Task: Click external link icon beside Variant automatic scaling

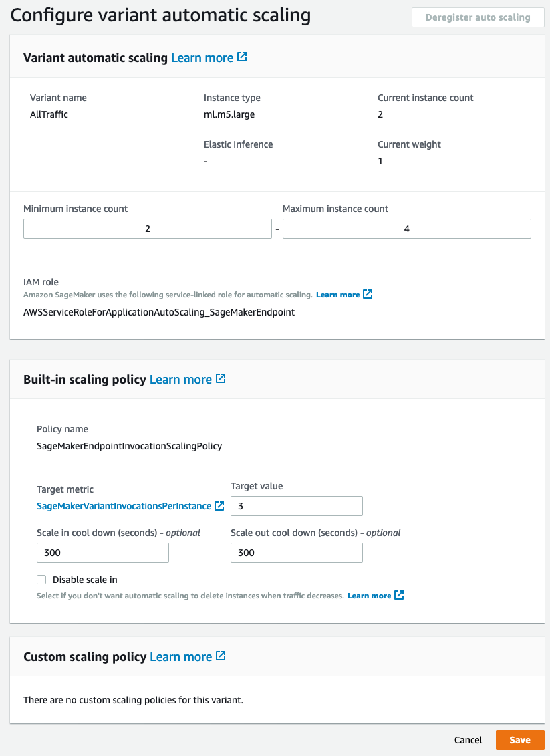Action: (242, 57)
